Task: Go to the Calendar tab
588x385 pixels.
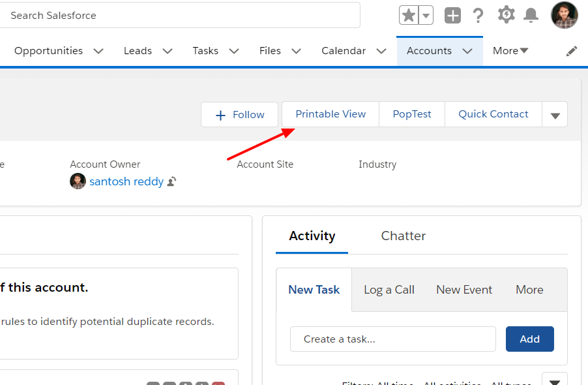Action: coord(344,51)
